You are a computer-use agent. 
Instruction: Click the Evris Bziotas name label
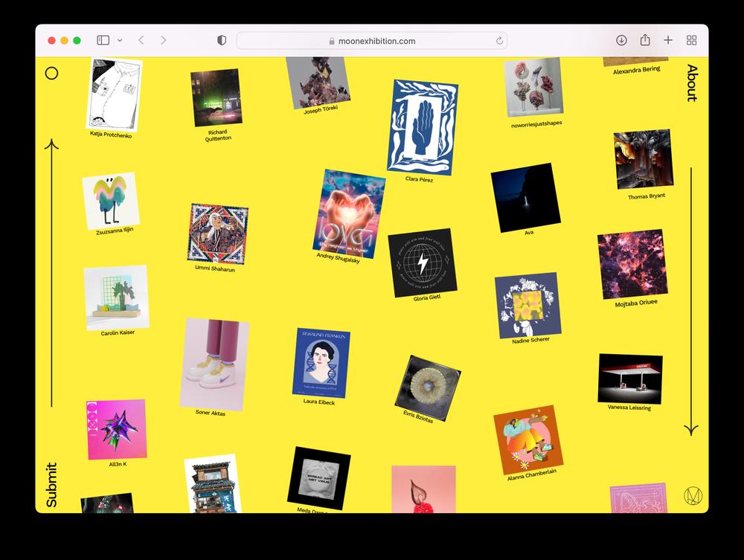click(x=418, y=416)
